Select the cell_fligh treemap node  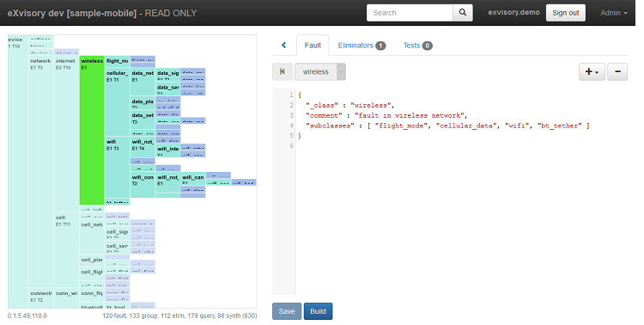[92, 273]
